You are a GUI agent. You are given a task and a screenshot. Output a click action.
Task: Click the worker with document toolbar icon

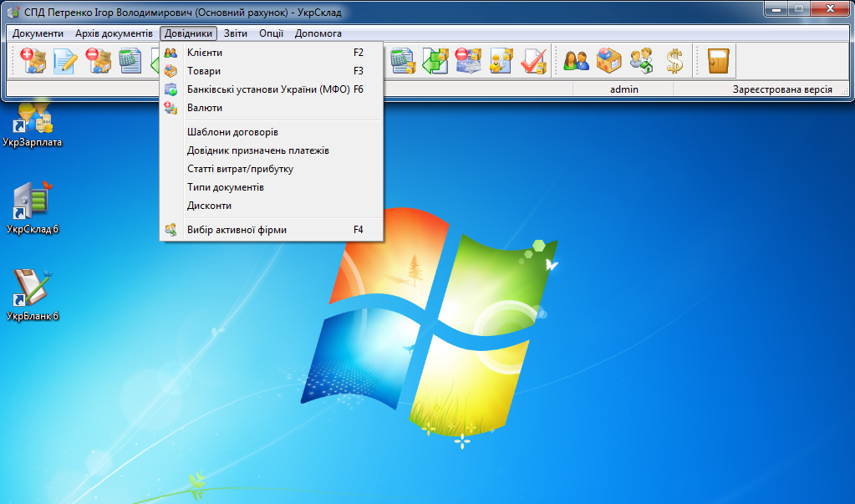coord(500,61)
